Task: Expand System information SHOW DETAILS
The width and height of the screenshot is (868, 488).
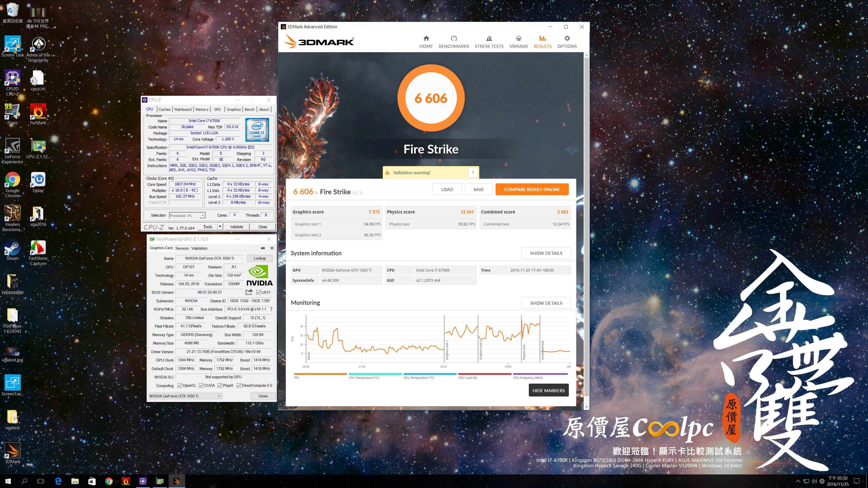Action: [x=546, y=253]
